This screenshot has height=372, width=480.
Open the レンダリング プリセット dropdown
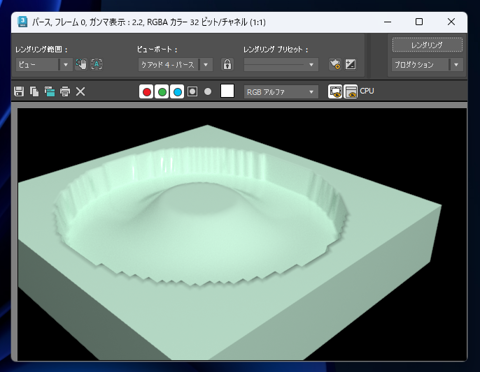tap(281, 64)
